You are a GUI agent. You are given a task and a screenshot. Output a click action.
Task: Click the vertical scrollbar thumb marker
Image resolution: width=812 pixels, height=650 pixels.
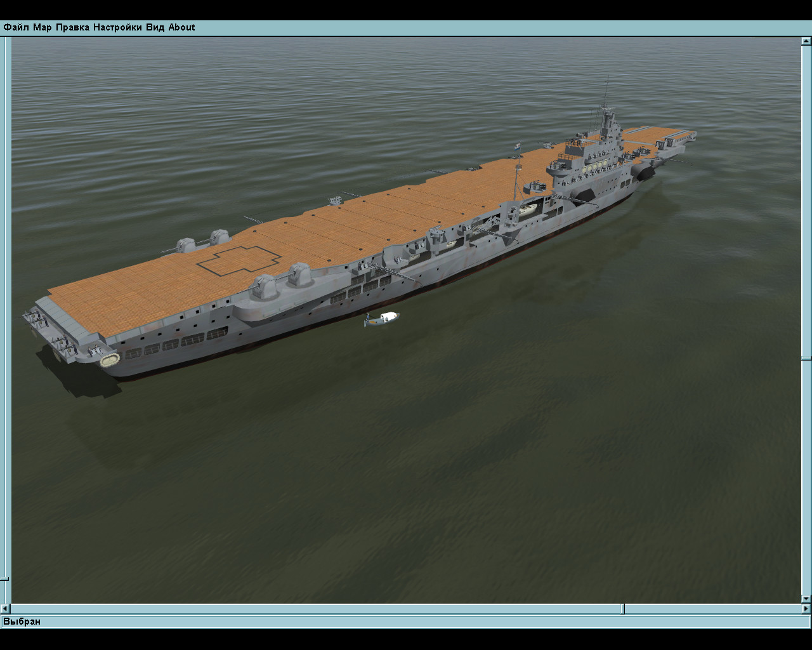(806, 359)
